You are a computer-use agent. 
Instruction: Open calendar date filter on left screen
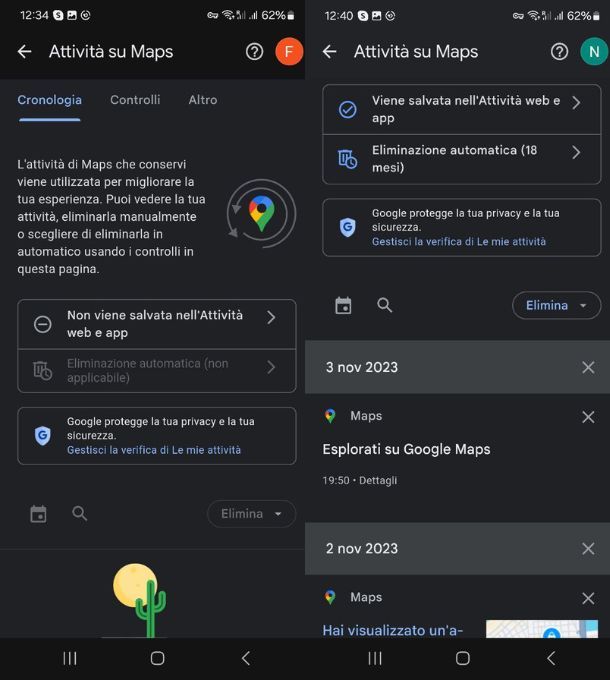tap(38, 514)
